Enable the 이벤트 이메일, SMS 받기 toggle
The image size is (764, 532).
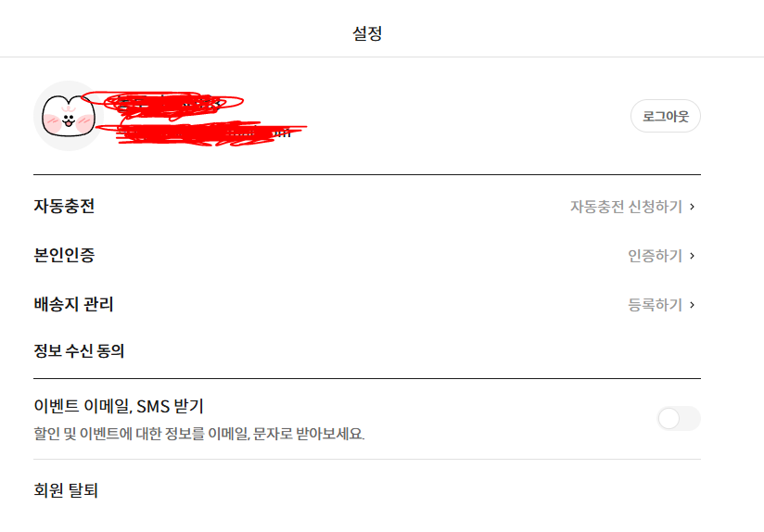coord(679,419)
